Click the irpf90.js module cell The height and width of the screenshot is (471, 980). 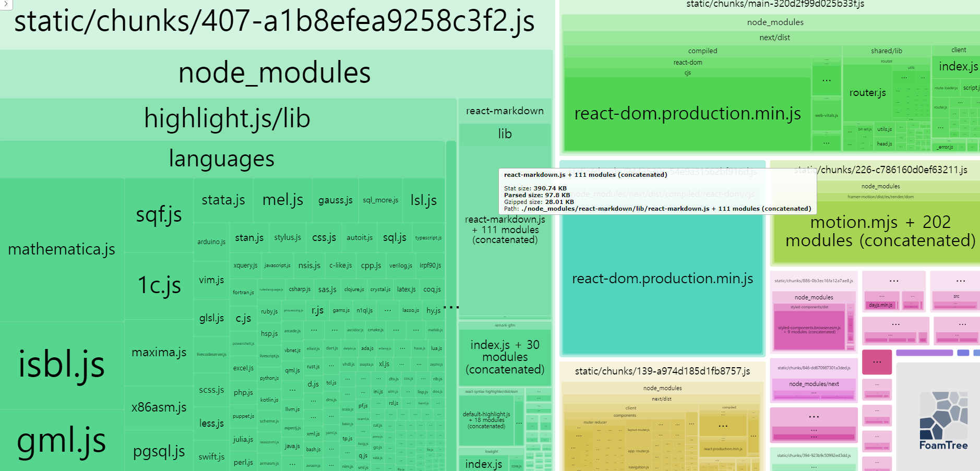click(x=431, y=265)
